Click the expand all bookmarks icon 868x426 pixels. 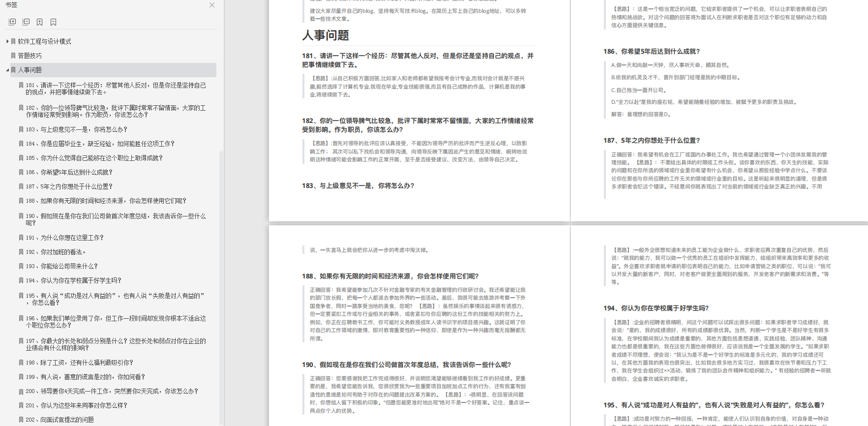tap(12, 22)
